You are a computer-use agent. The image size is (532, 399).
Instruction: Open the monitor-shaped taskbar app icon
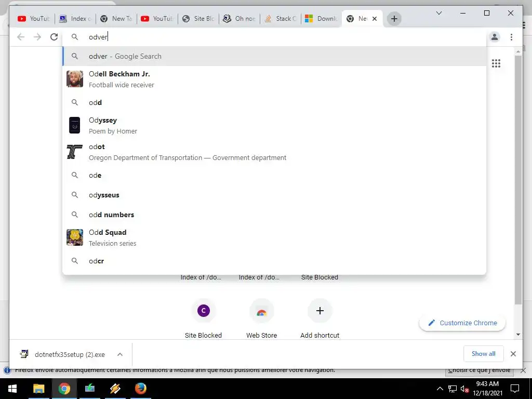point(89,389)
